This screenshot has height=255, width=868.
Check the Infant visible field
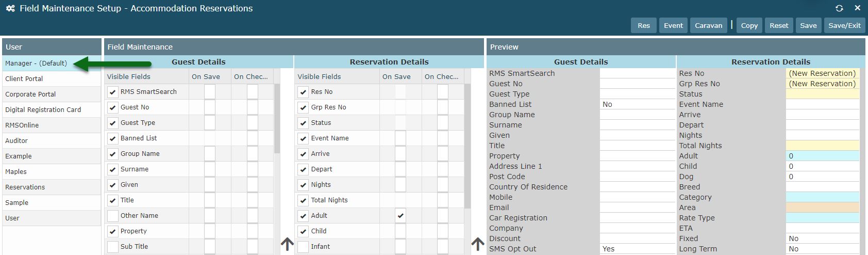coord(303,247)
